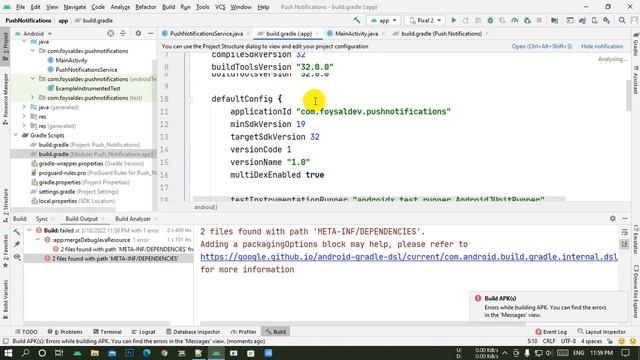
Task: Open the Logcat tool window
Action: pos(143,332)
